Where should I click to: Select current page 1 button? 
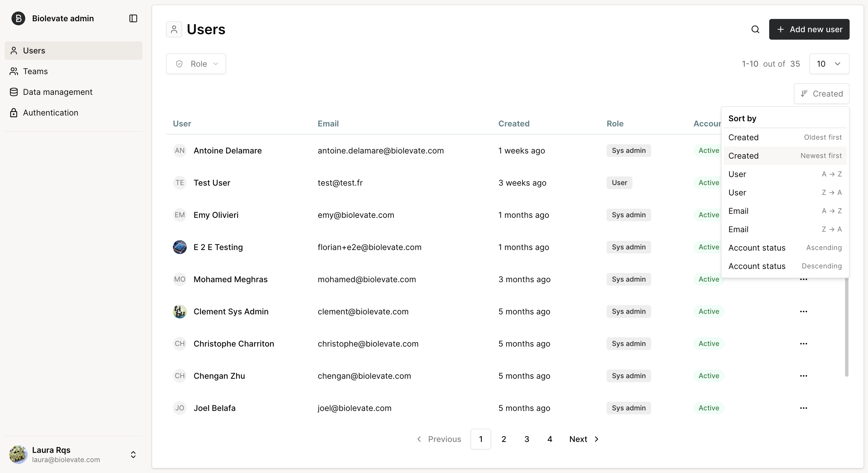tap(481, 439)
